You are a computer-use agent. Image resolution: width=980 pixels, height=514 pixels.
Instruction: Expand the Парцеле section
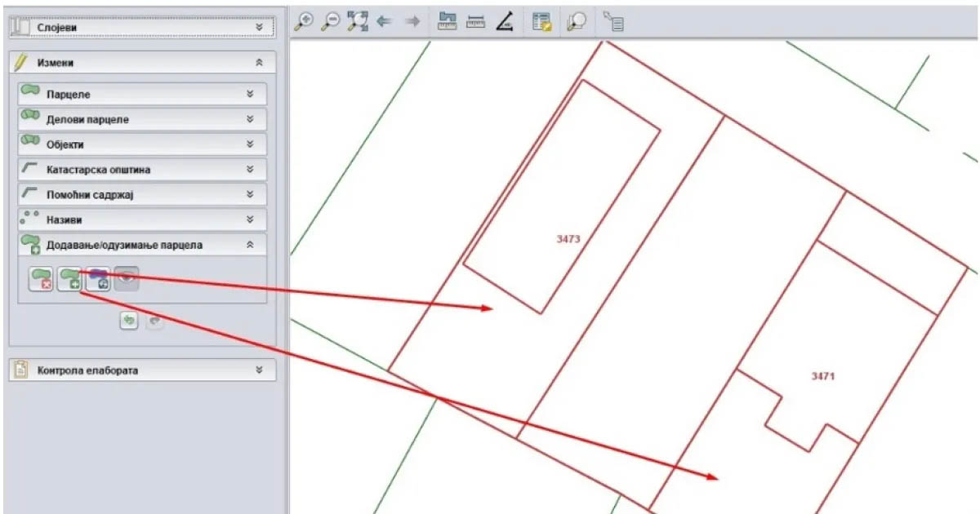click(250, 95)
